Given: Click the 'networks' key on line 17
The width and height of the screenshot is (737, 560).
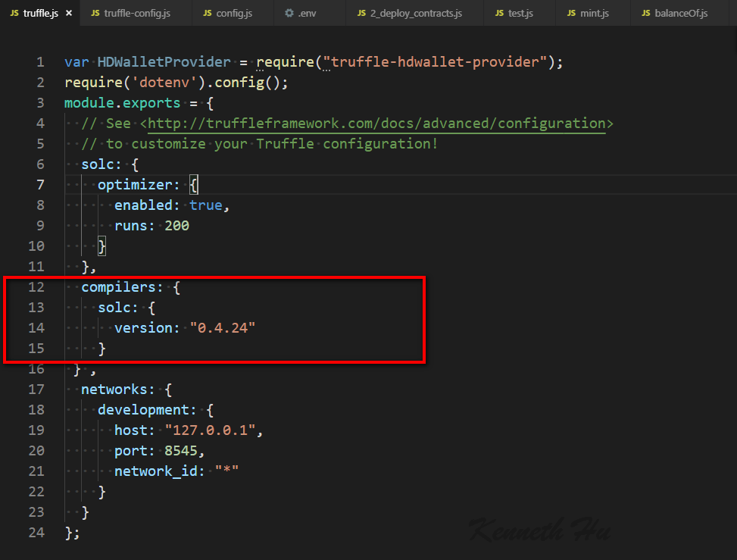Looking at the screenshot, I should pos(114,389).
